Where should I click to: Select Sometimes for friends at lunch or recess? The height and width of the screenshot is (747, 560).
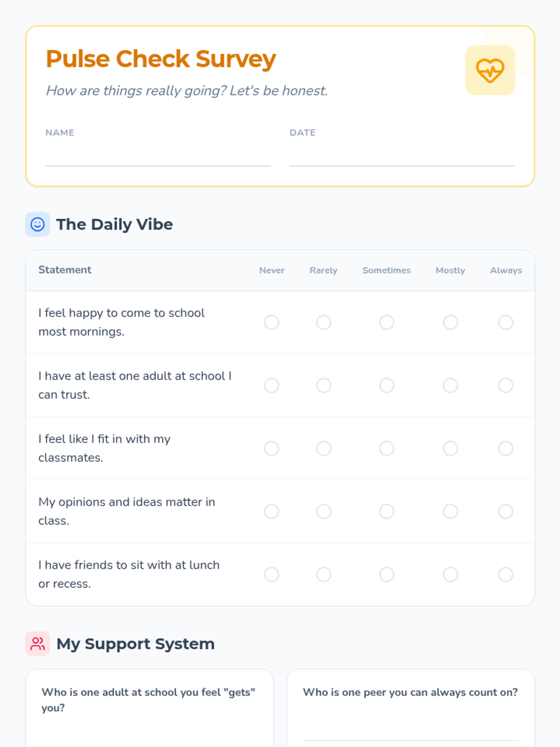(x=387, y=574)
